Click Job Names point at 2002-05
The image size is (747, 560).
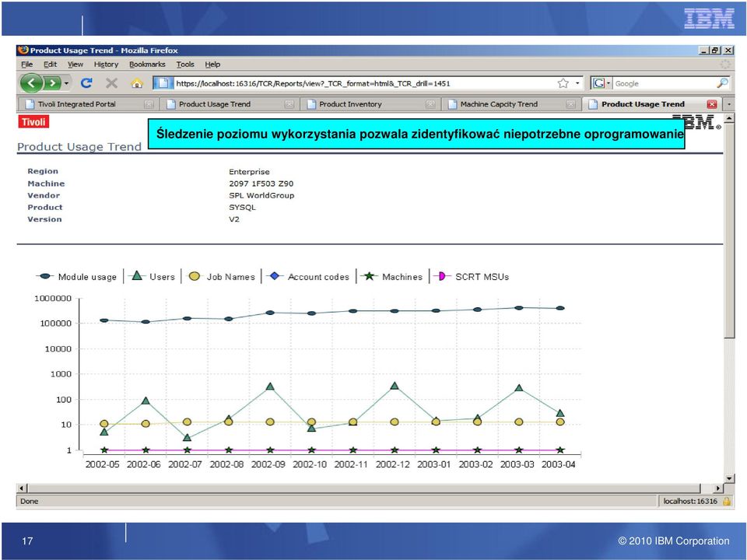pos(104,424)
